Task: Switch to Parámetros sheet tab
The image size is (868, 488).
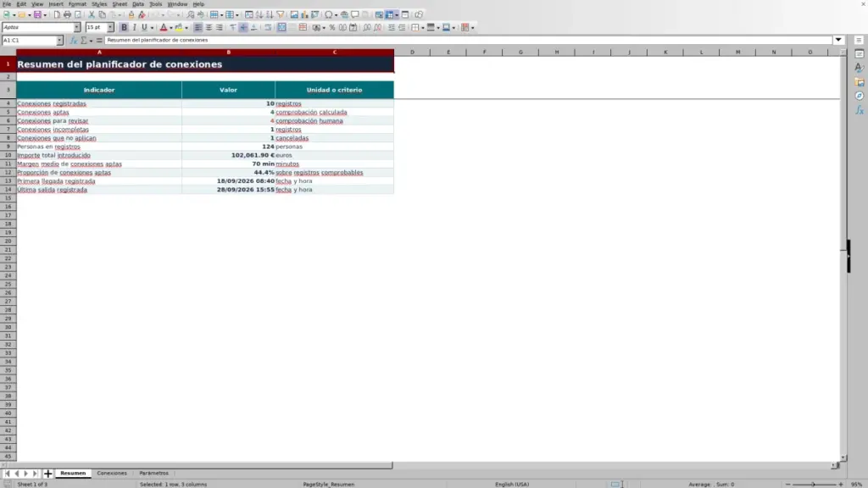Action: point(154,473)
